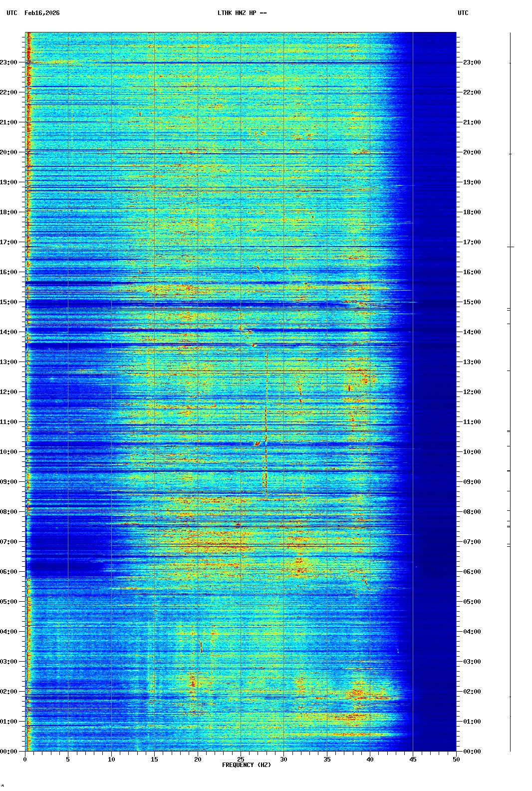
Task: Click the UTC label above the right axis
Action: click(463, 13)
